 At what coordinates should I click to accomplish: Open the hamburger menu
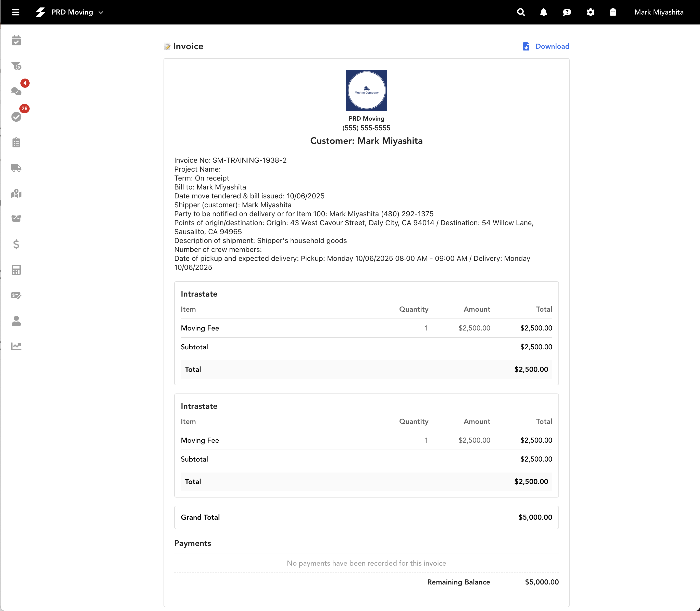[16, 12]
